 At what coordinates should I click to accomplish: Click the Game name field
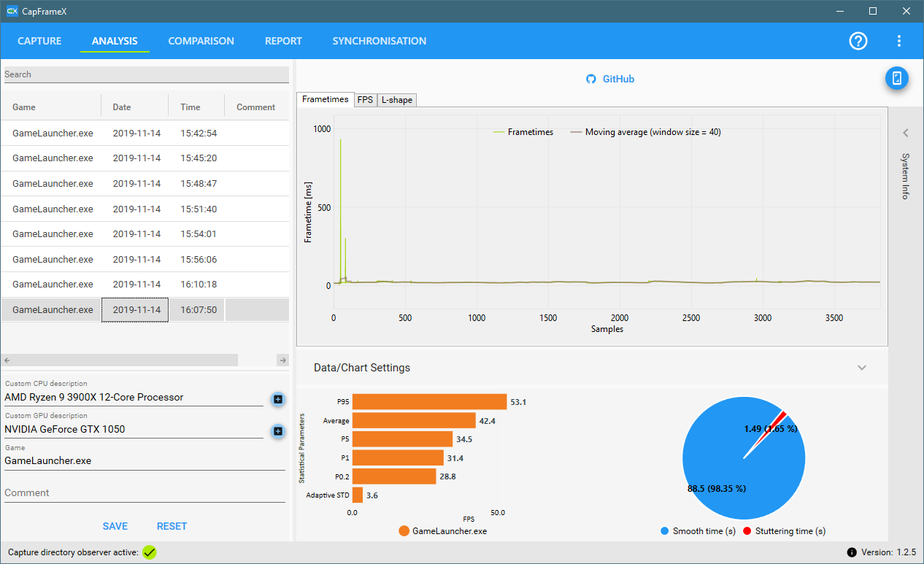tap(145, 461)
